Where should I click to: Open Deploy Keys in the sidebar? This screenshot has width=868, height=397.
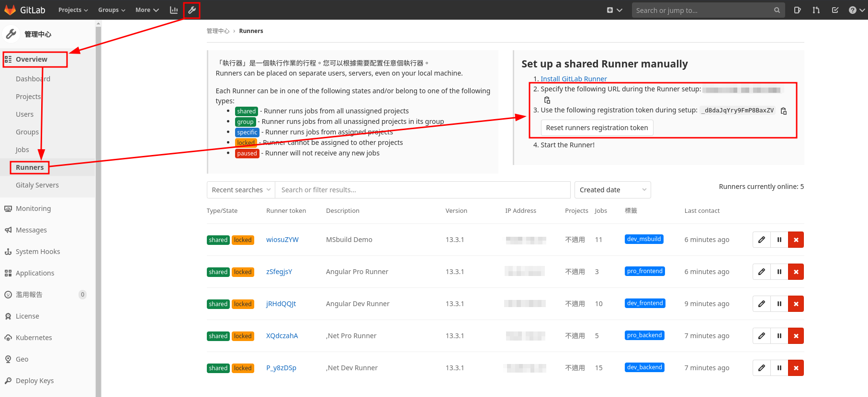click(x=34, y=381)
